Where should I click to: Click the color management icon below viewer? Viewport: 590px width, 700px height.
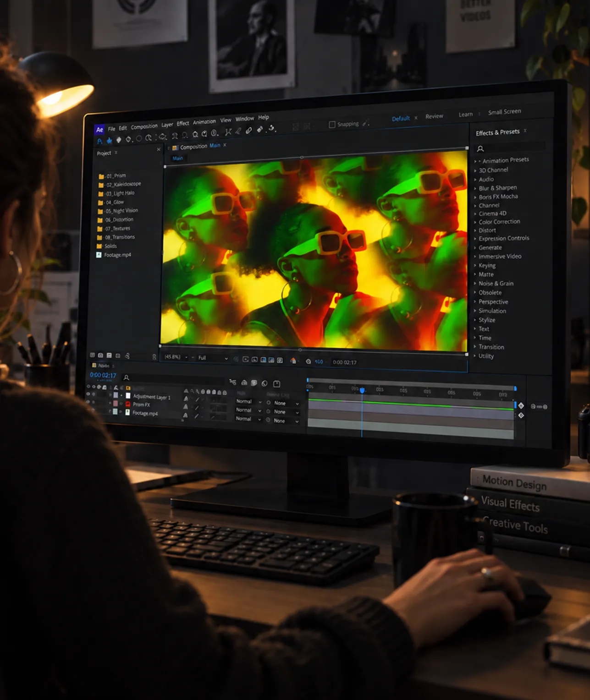pyautogui.click(x=293, y=361)
